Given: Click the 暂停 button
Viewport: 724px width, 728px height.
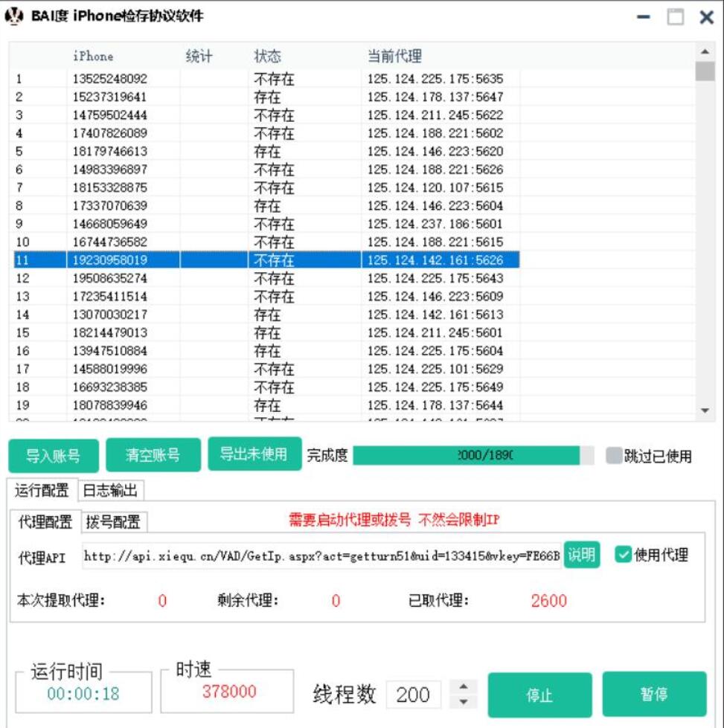Looking at the screenshot, I should (654, 694).
